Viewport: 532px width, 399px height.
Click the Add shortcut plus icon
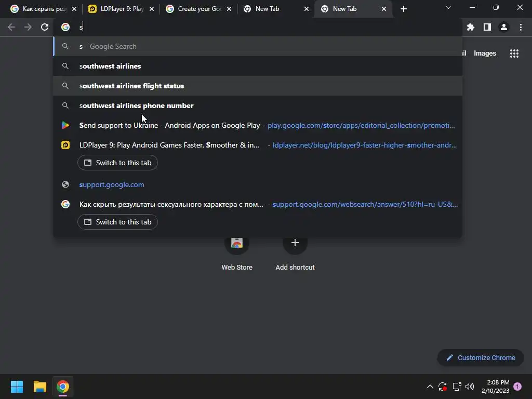(295, 243)
